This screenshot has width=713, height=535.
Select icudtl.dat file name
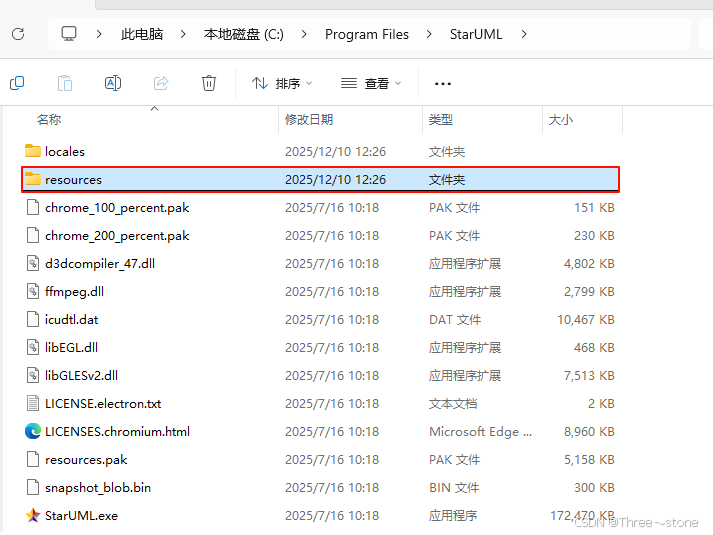(x=71, y=320)
